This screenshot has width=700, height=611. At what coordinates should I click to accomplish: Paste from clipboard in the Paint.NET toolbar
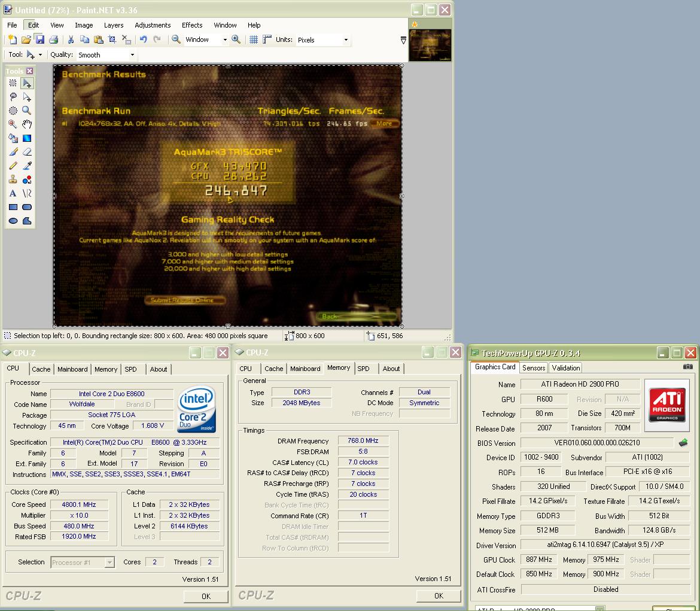tap(98, 39)
